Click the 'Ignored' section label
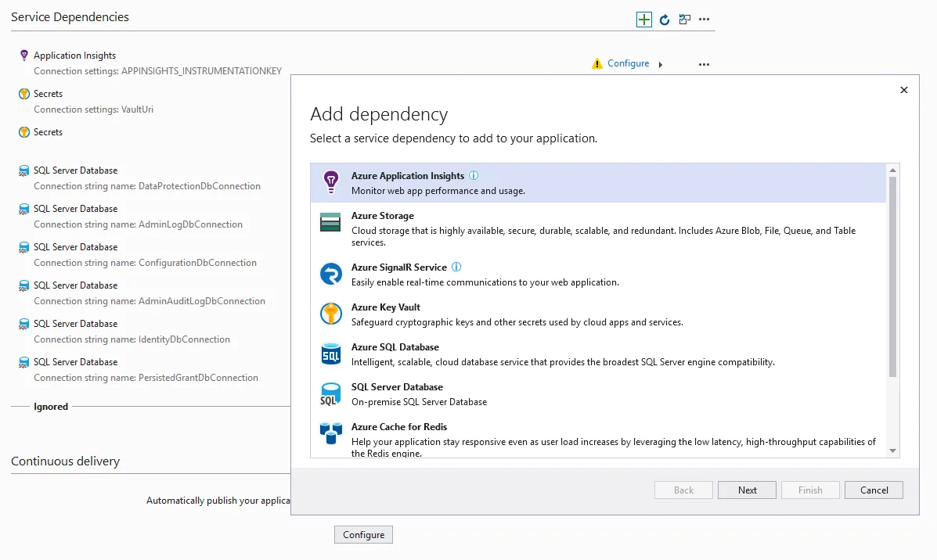Screen dimensions: 937x560 point(51,407)
